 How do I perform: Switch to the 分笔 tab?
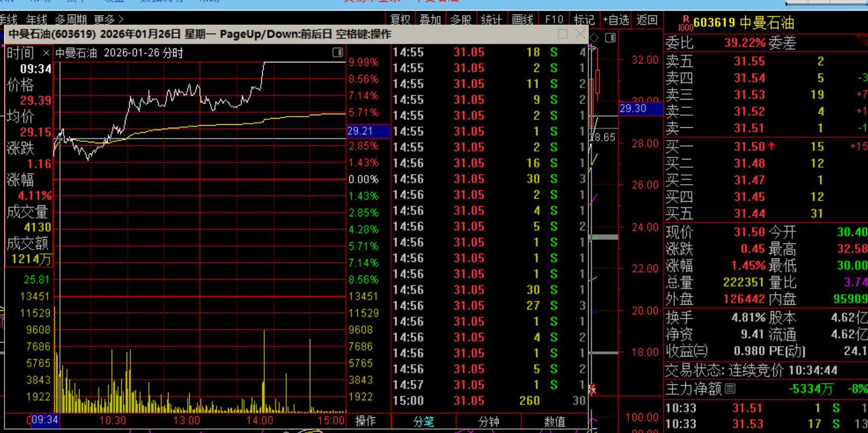(x=424, y=421)
